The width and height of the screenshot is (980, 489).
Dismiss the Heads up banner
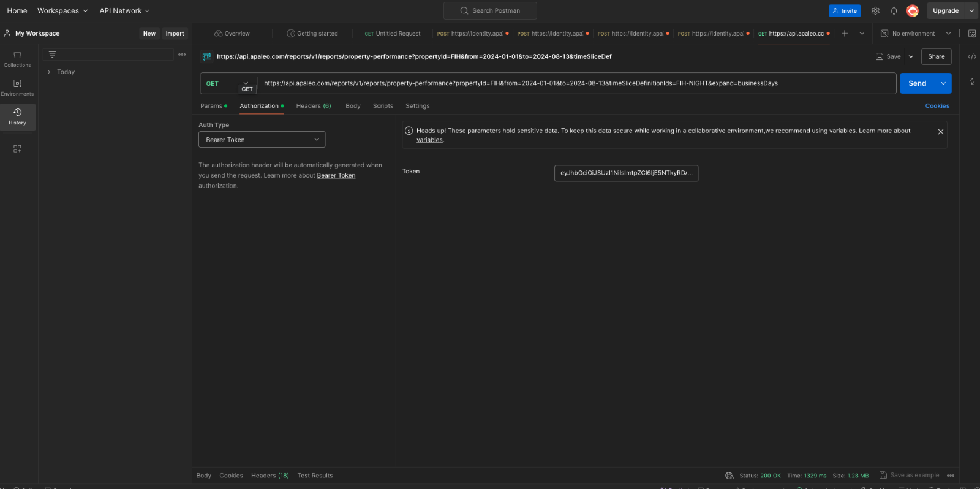coord(941,132)
